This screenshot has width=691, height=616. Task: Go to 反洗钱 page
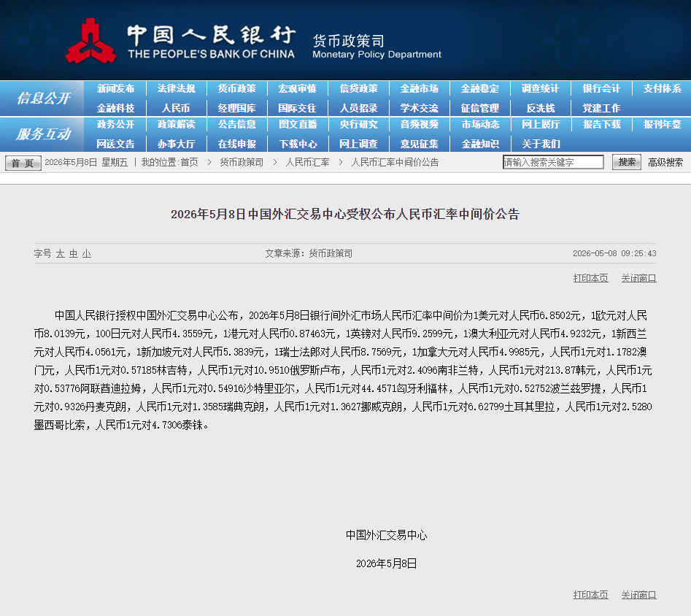[540, 108]
